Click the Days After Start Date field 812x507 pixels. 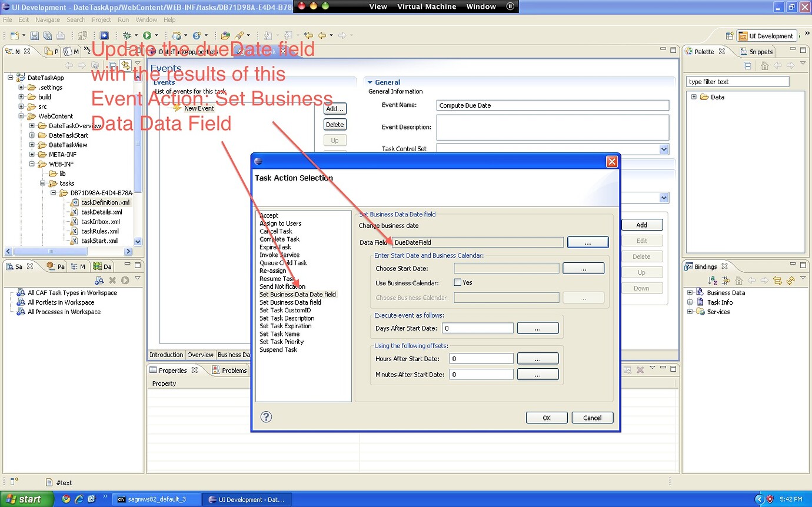click(478, 328)
